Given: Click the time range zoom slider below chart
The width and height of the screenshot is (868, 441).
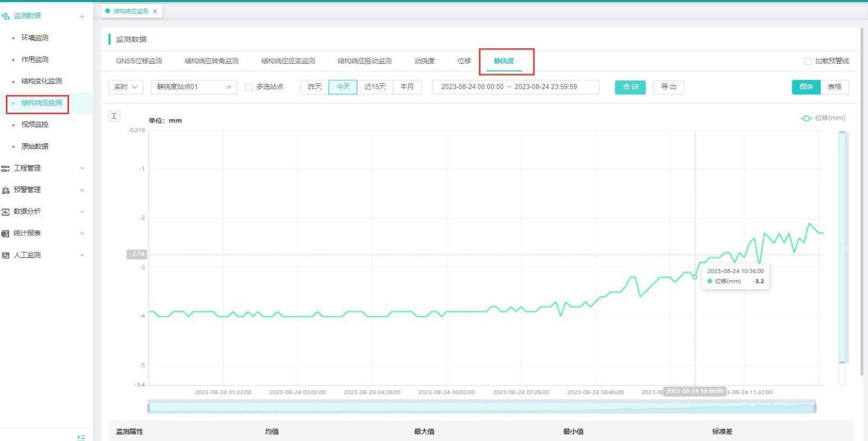Looking at the screenshot, I should [482, 408].
